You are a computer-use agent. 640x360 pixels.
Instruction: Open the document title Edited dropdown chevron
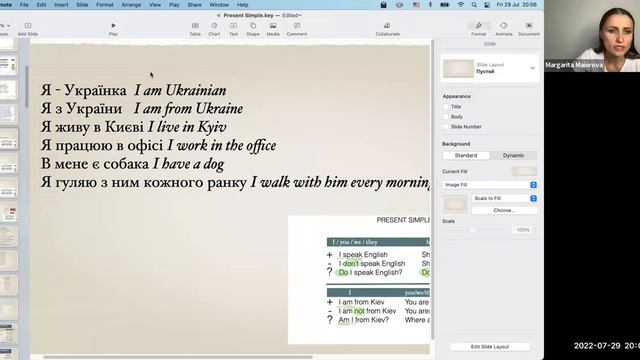[x=300, y=16]
